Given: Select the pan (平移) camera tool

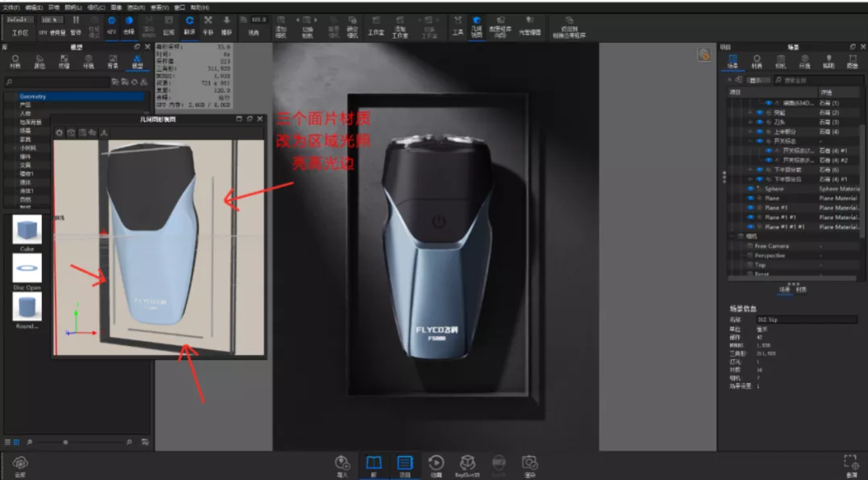Looking at the screenshot, I should [208, 25].
